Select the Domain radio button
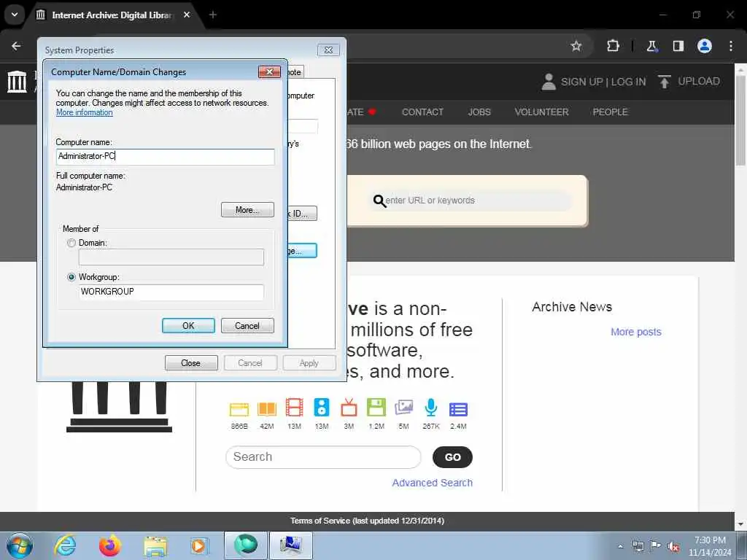Image resolution: width=747 pixels, height=560 pixels. 71,243
